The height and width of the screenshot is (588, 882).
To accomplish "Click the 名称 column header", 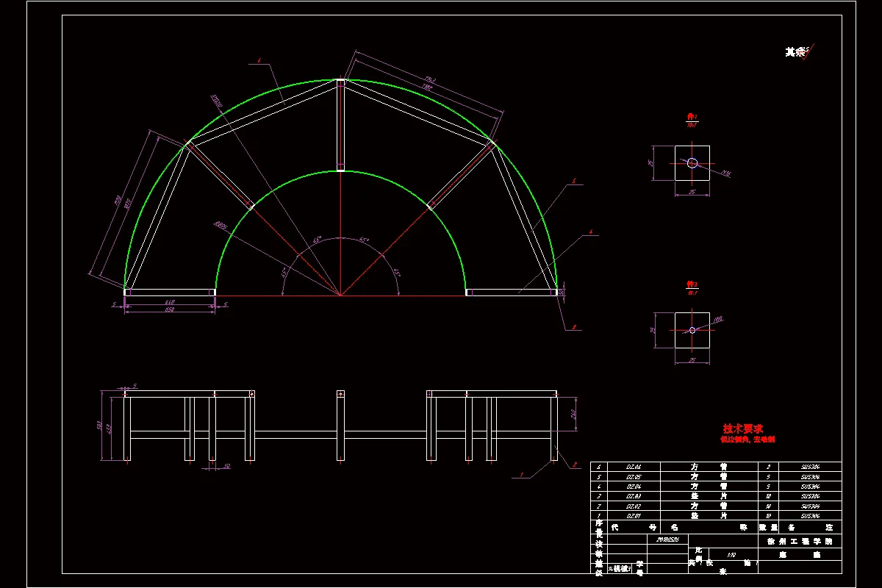I will coord(709,528).
